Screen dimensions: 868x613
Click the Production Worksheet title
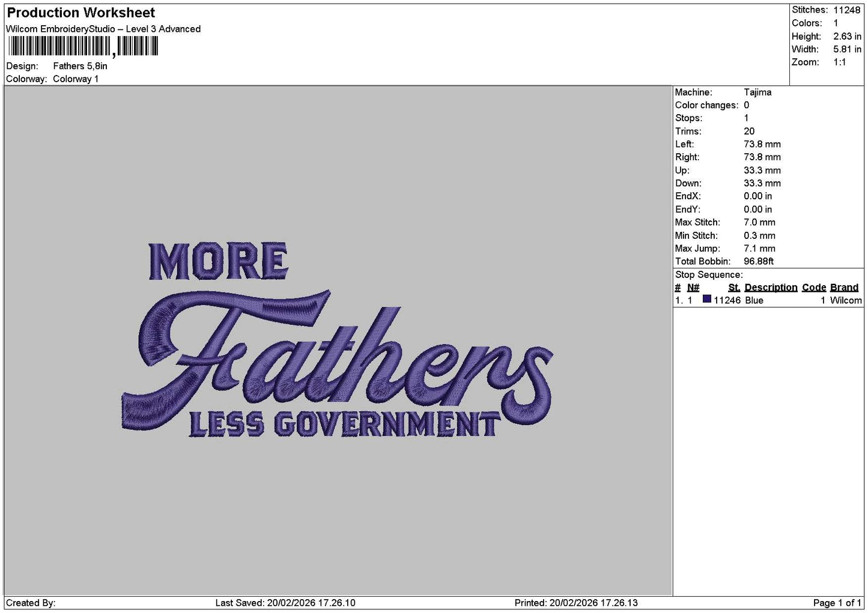(80, 13)
